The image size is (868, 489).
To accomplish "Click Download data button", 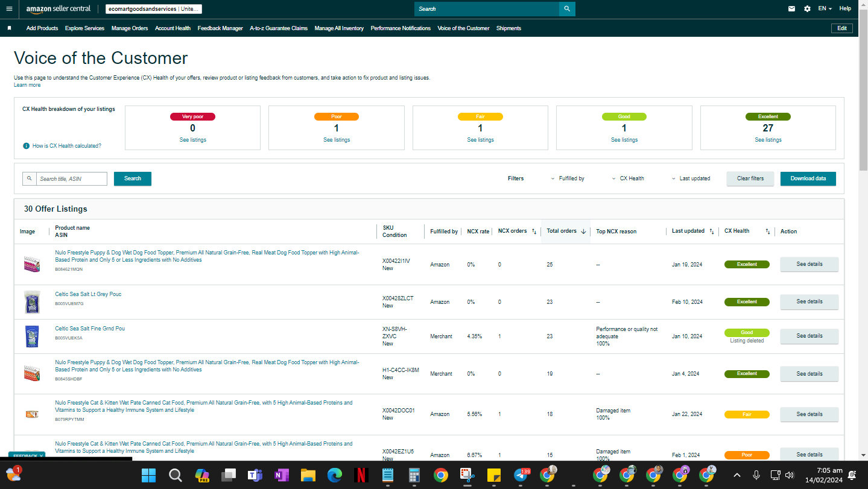I will click(808, 178).
